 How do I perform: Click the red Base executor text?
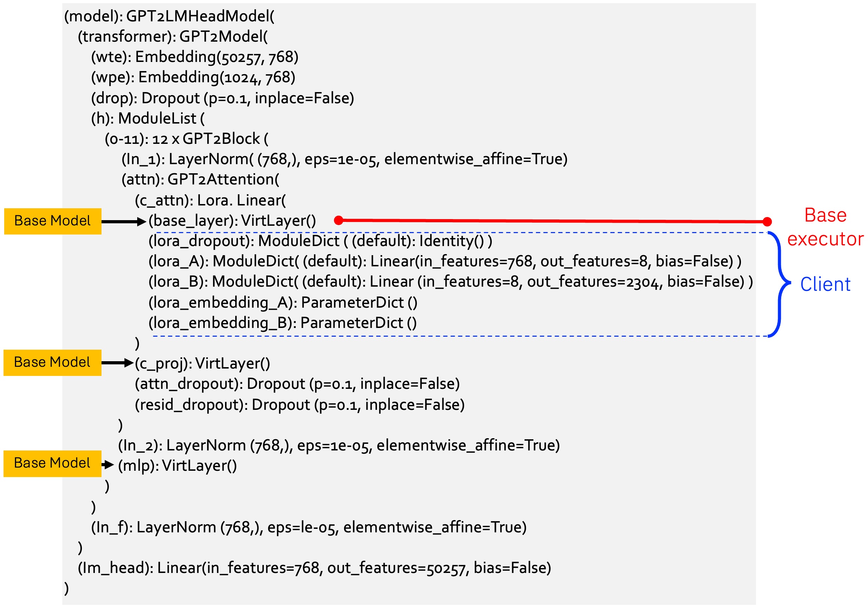[x=825, y=227]
